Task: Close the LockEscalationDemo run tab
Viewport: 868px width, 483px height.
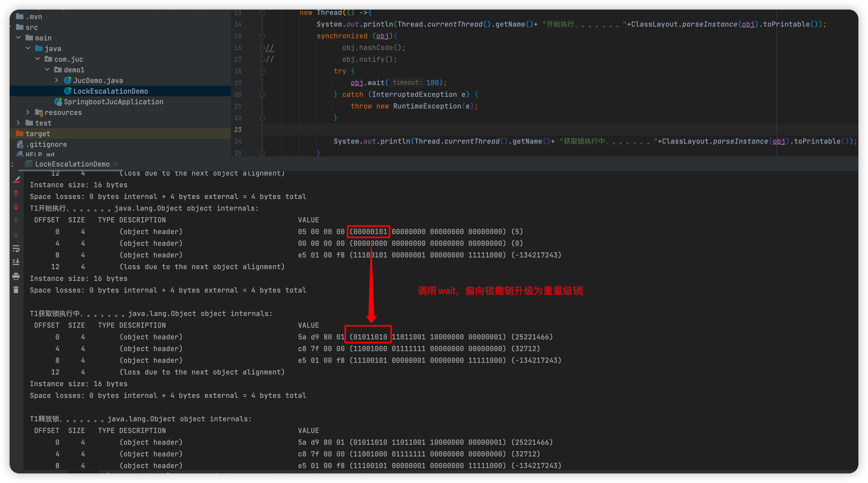Action: 115,164
